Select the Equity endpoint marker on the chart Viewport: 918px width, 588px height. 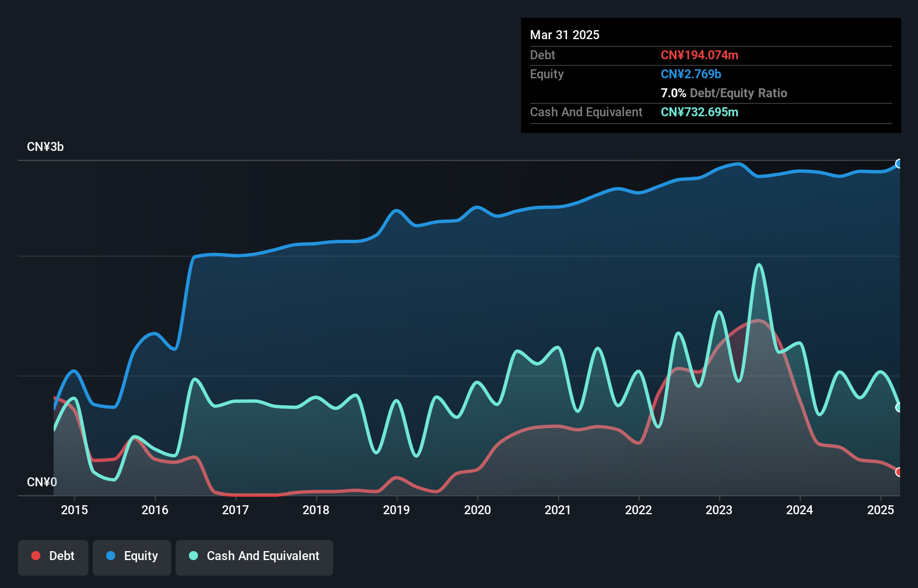[899, 164]
